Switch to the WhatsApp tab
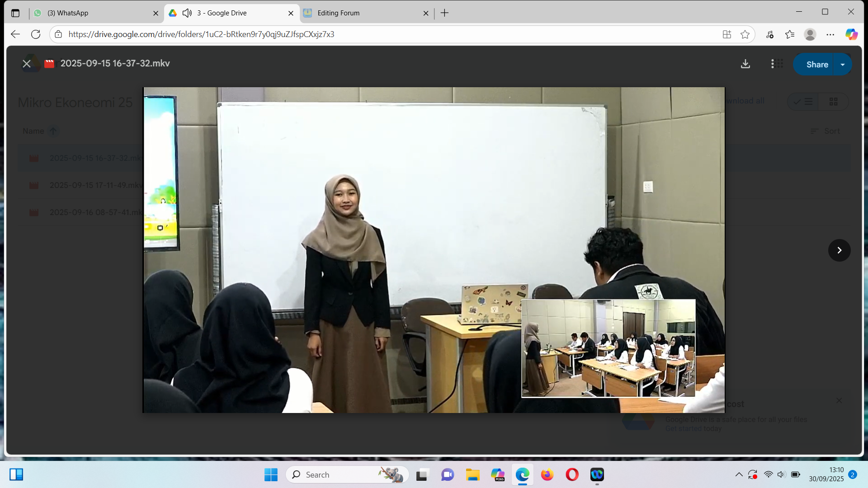Image resolution: width=868 pixels, height=488 pixels. pos(68,13)
